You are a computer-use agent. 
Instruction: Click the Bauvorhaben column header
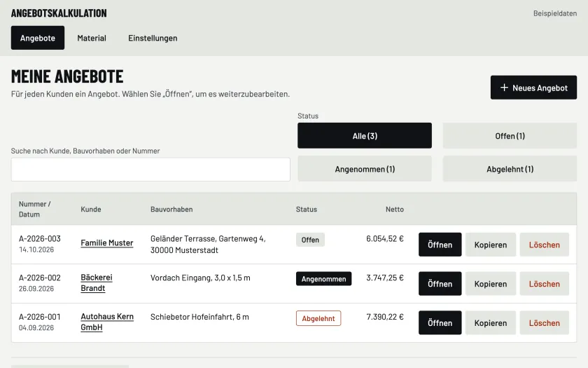(171, 209)
